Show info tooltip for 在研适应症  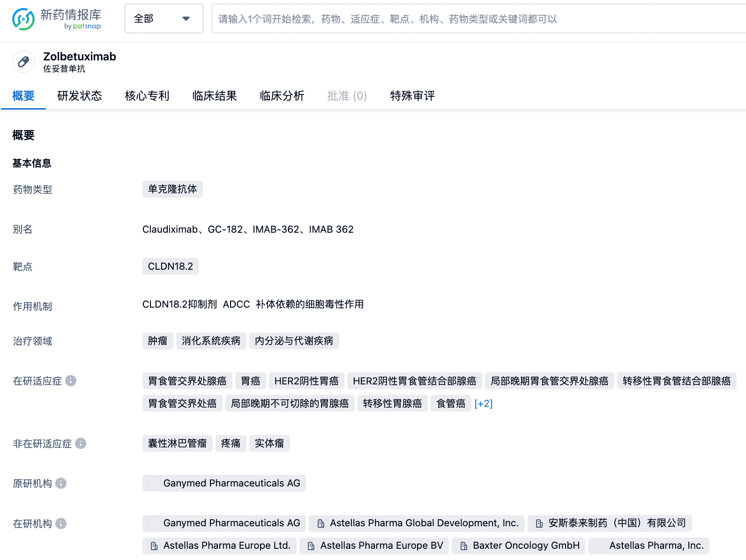71,381
